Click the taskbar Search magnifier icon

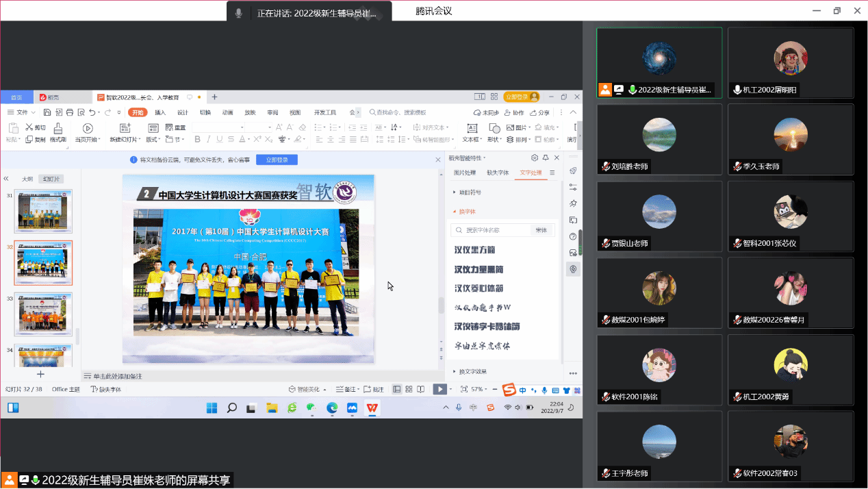pos(231,408)
